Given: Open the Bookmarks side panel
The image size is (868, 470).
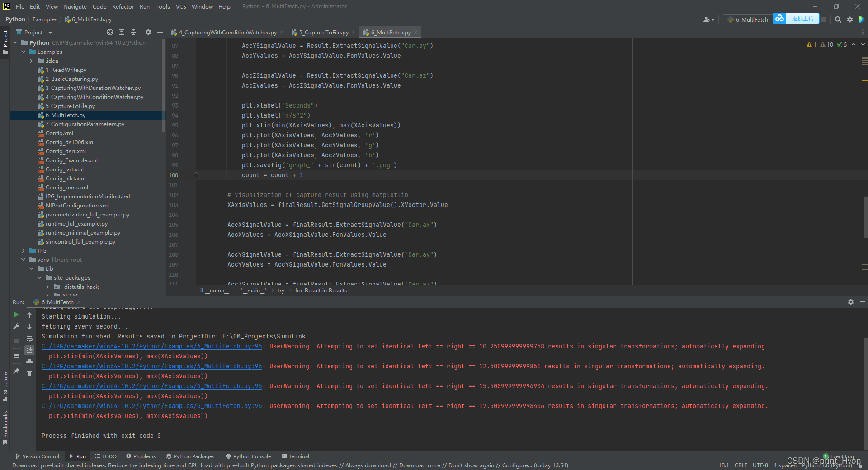Looking at the screenshot, I should 5,428.
